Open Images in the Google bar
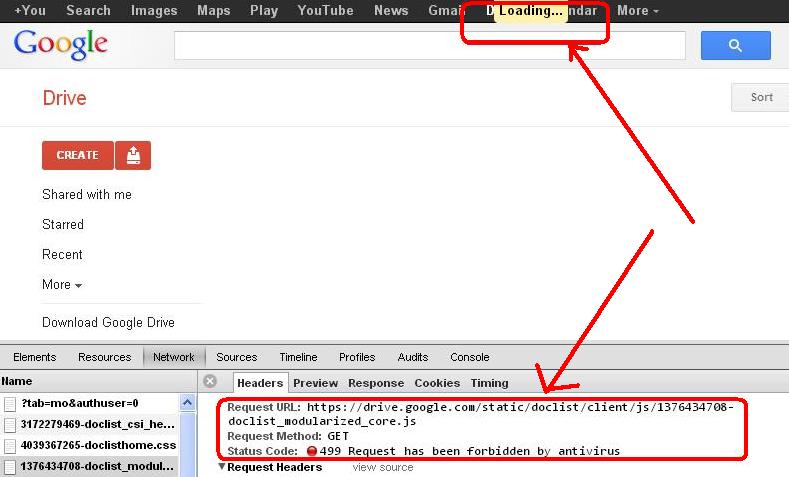 (x=153, y=11)
